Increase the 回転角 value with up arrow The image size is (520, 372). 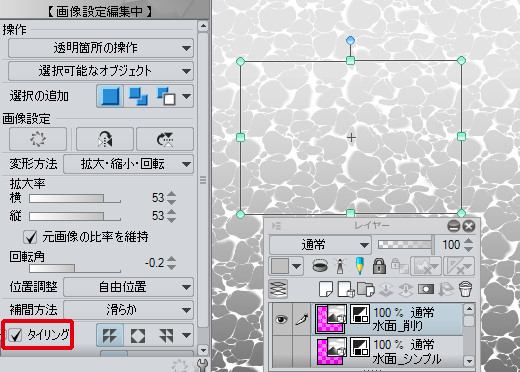(x=171, y=259)
